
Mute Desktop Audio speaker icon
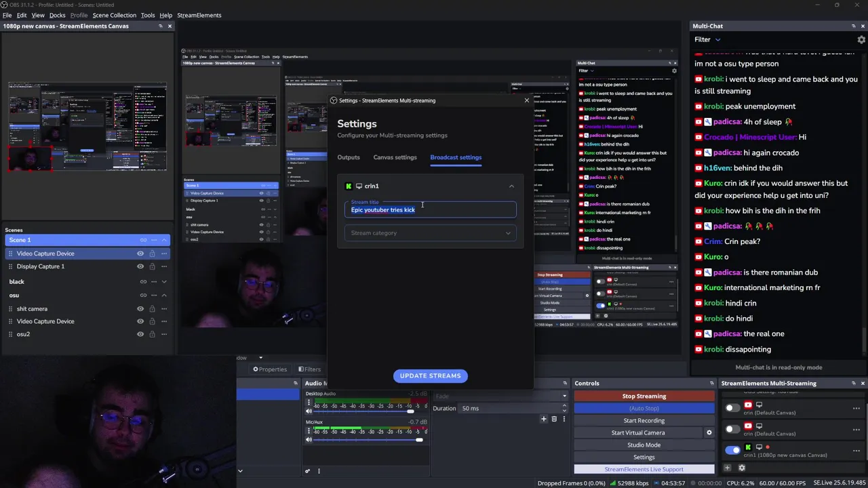pyautogui.click(x=309, y=411)
